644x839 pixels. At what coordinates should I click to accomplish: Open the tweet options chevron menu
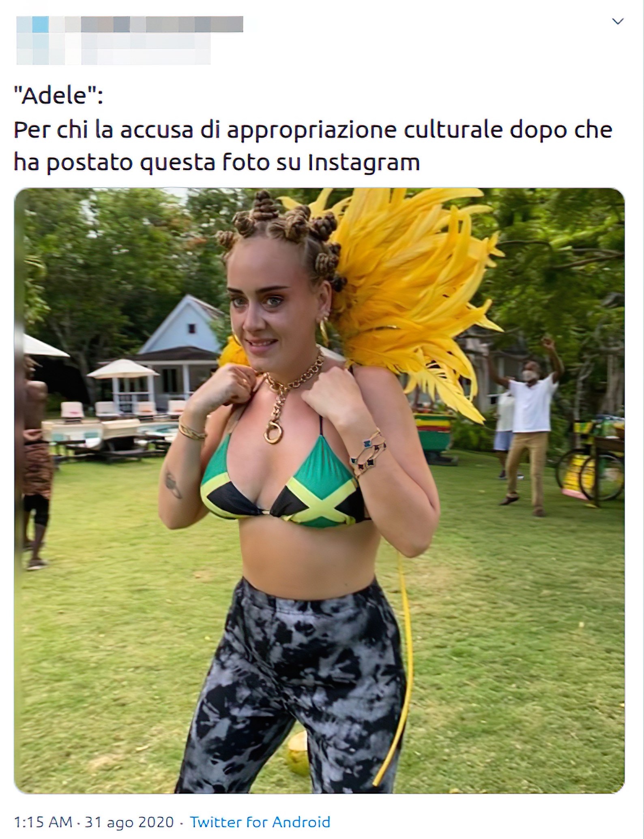617,22
